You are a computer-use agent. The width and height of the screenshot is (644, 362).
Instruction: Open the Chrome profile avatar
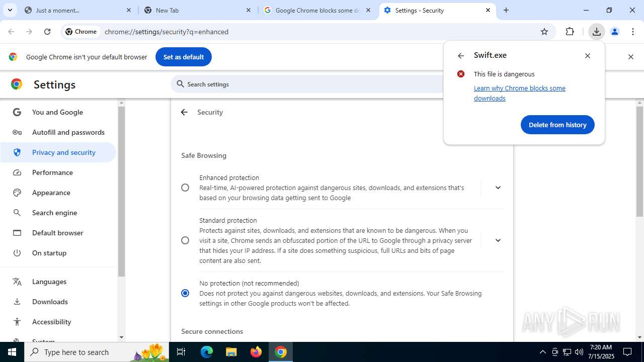tap(614, 32)
